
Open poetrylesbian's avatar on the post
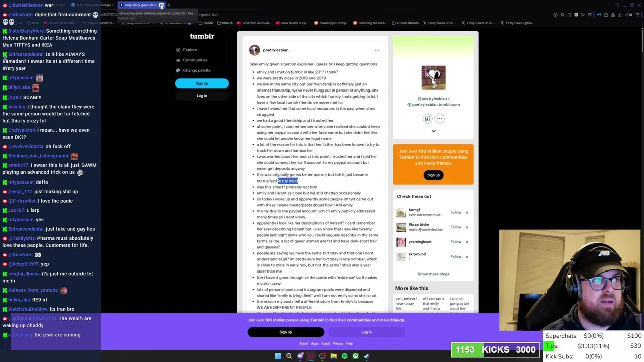pos(254,50)
